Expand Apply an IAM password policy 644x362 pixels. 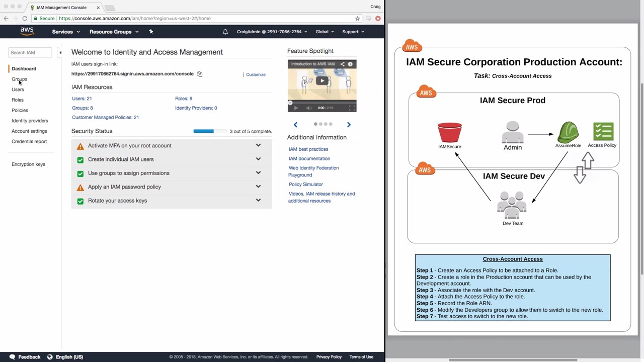click(258, 187)
